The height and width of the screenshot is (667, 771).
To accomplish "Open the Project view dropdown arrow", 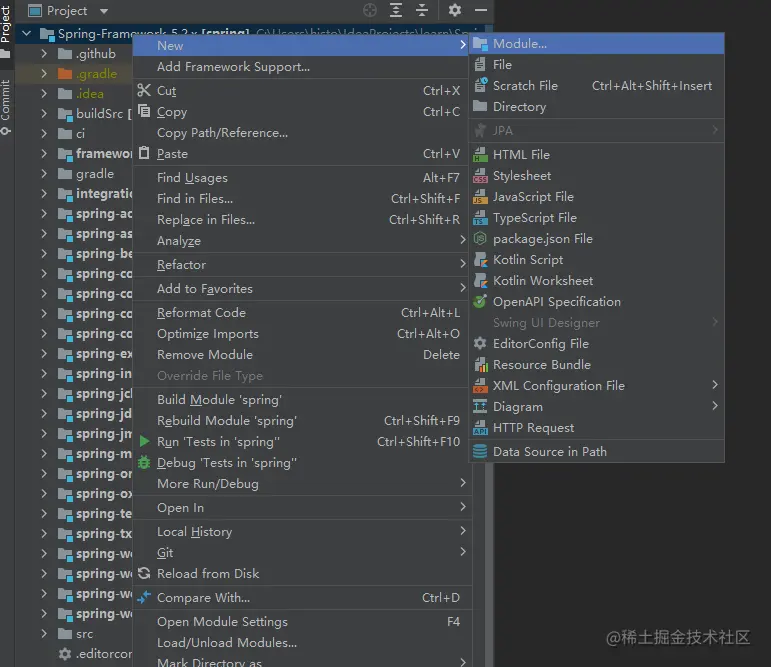I will point(104,11).
